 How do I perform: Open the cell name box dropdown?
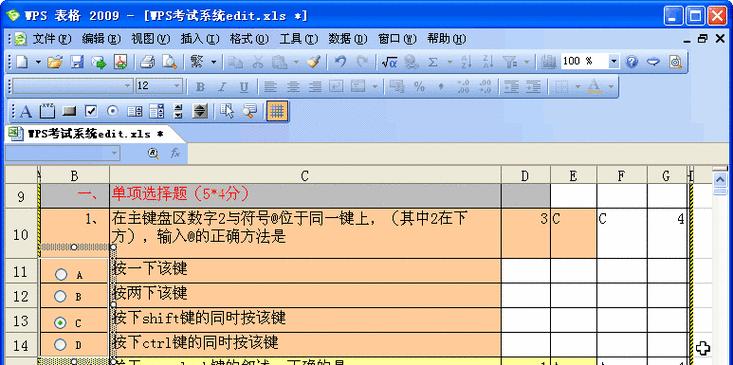pyautogui.click(x=115, y=153)
